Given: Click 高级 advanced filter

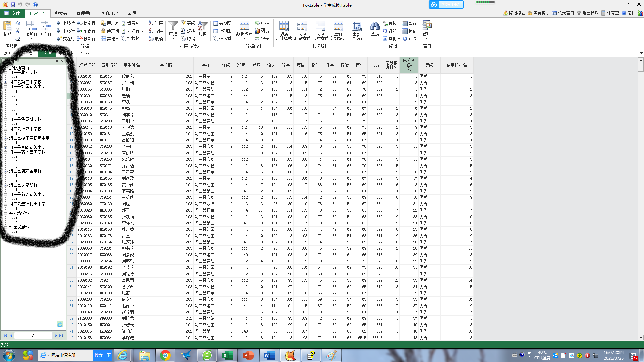Looking at the screenshot, I should (188, 23).
